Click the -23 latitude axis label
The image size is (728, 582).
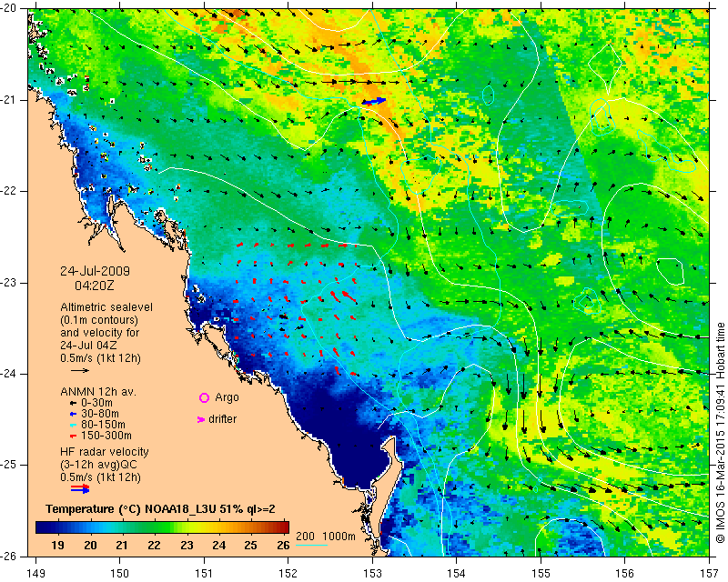click(x=7, y=283)
